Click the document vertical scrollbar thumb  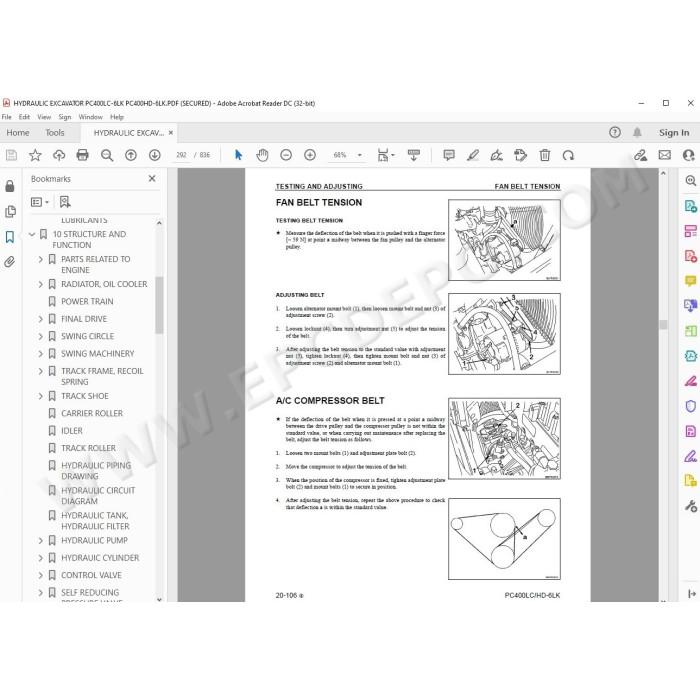pyautogui.click(x=663, y=325)
